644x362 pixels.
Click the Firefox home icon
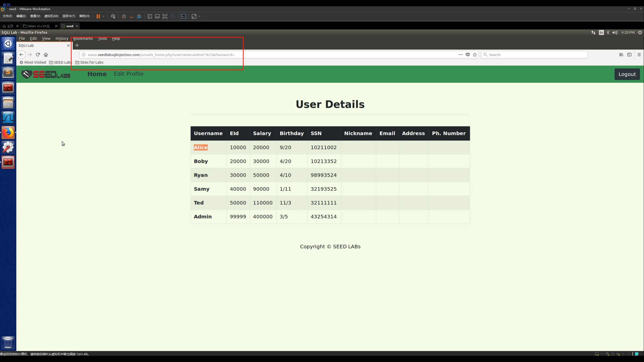coord(46,55)
